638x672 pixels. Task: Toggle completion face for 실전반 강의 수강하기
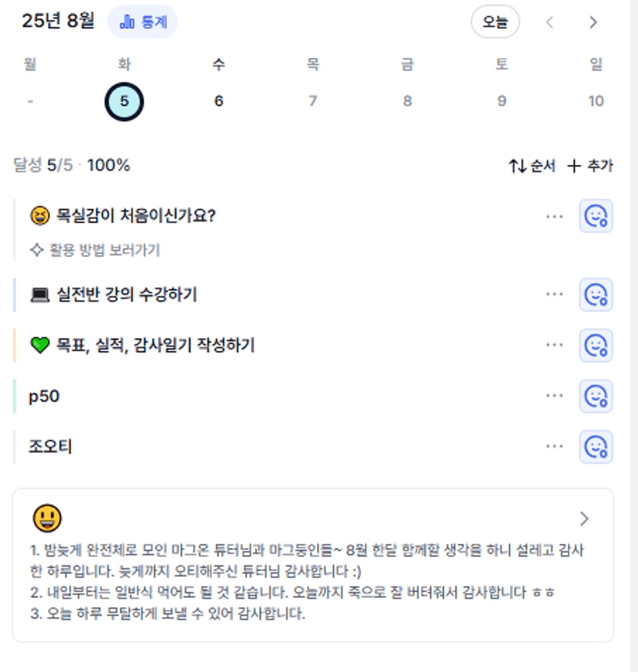tap(596, 295)
